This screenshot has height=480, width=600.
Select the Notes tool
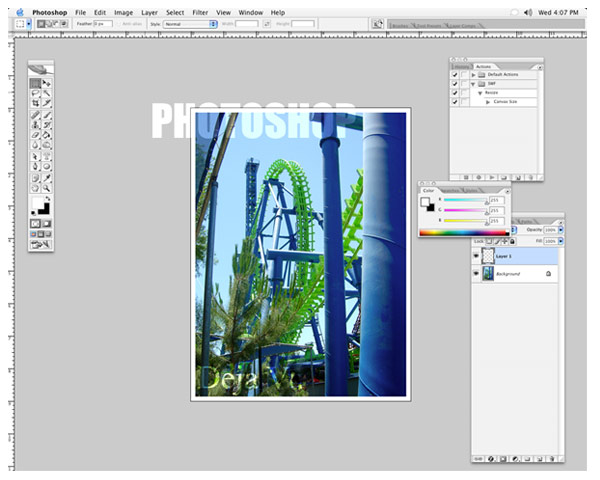point(35,178)
